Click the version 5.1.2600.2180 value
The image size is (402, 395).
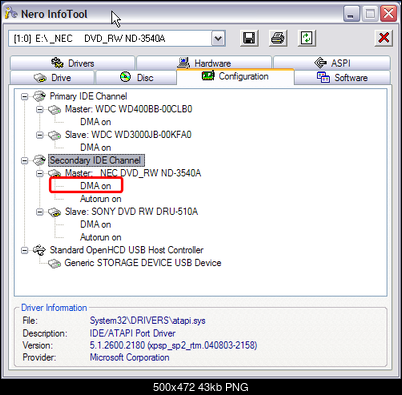coord(173,345)
